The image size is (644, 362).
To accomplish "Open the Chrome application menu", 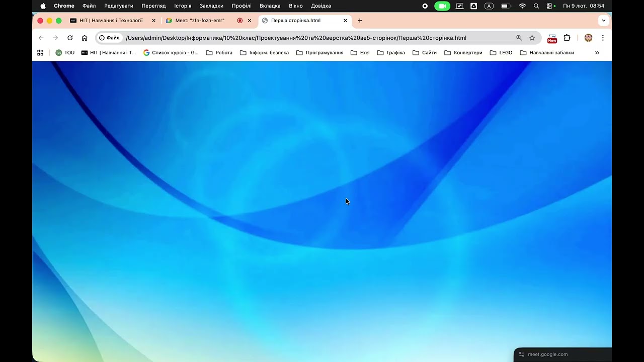I will point(64,6).
